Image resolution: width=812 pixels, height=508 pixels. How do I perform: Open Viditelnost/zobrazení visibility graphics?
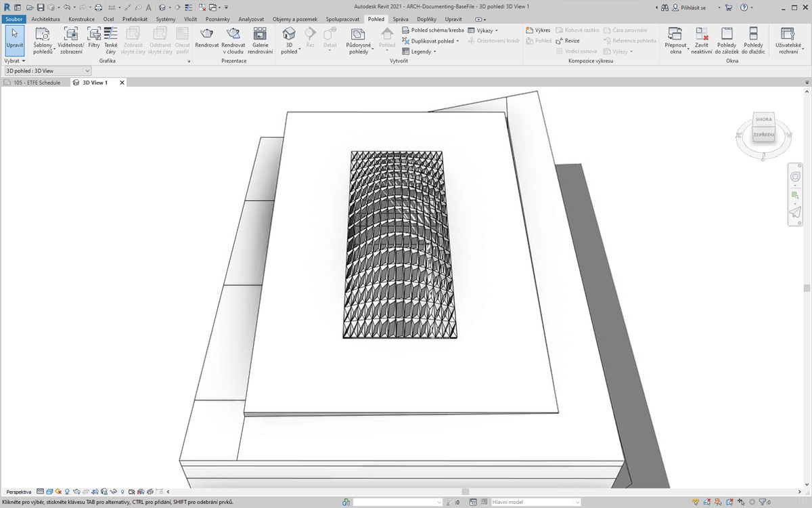click(71, 40)
